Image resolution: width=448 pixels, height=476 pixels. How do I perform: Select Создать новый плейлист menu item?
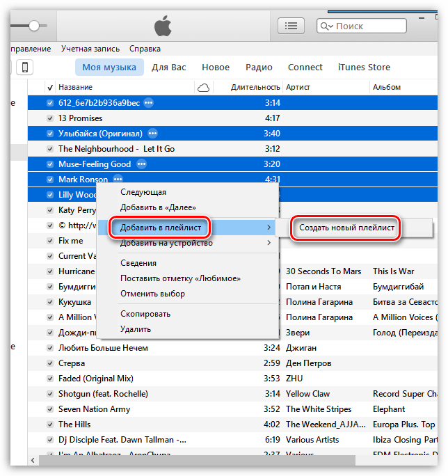pos(346,228)
